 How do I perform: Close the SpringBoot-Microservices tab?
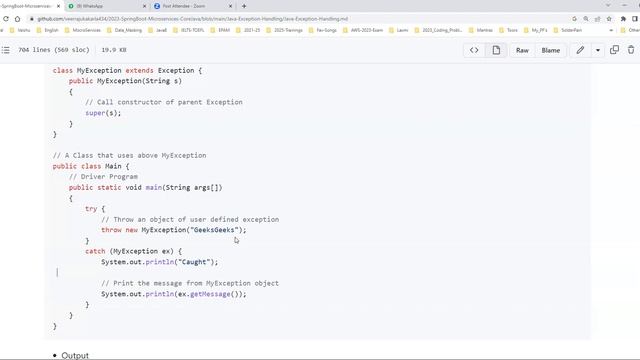[58, 6]
